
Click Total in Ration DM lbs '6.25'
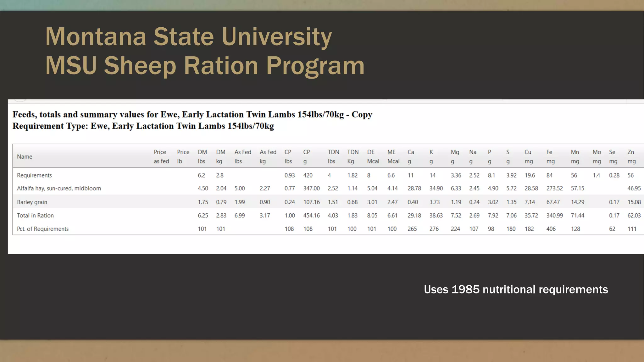pos(203,216)
